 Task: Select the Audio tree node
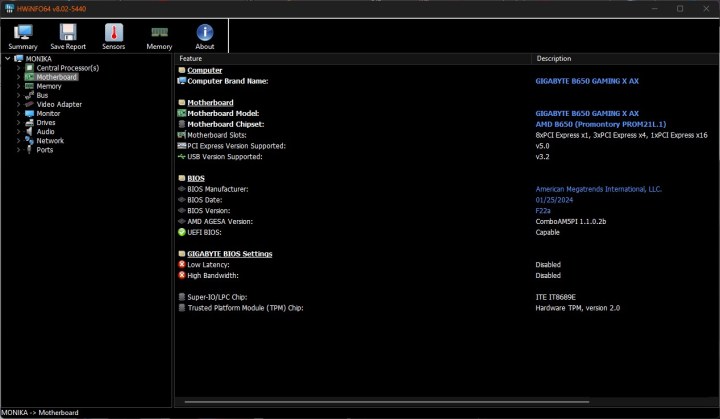[45, 131]
